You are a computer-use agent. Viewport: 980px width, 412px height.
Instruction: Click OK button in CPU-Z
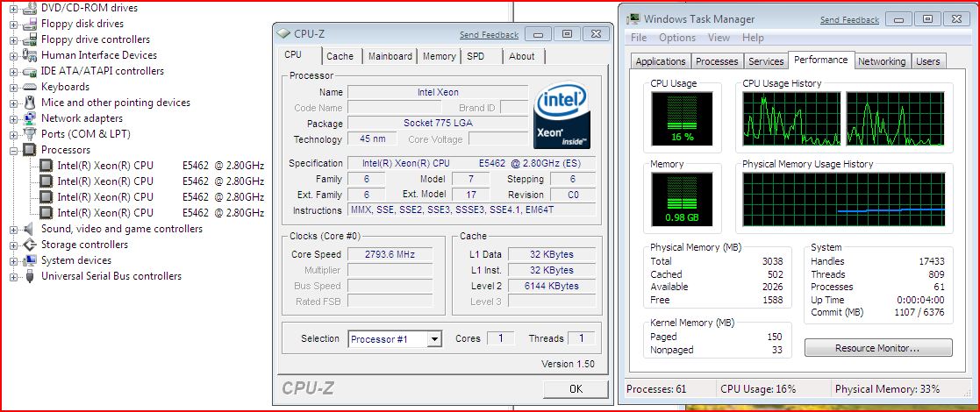pos(576,389)
